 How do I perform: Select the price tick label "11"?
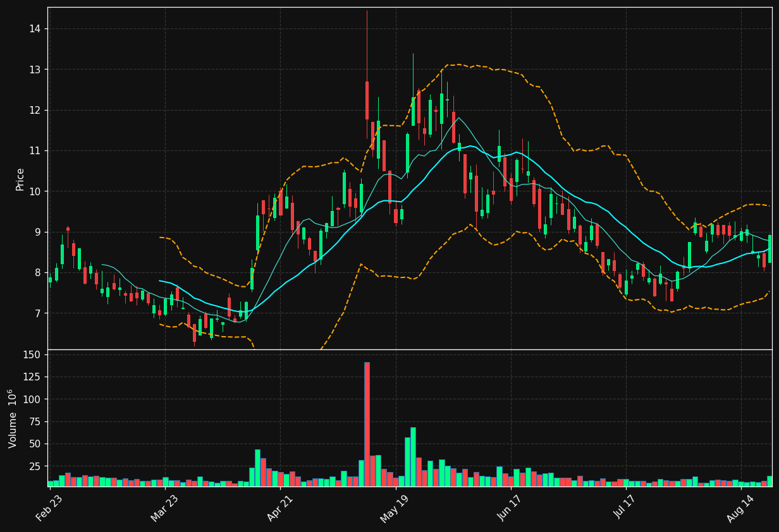[x=34, y=150]
